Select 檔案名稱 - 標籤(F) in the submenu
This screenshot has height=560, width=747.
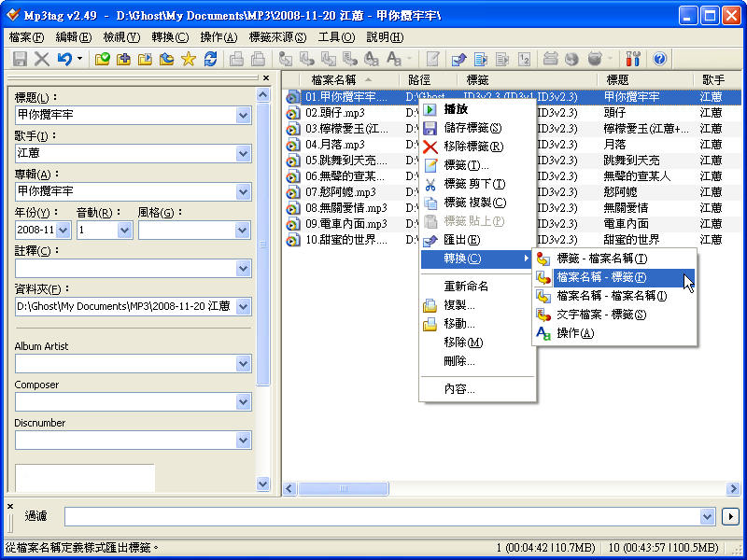[614, 277]
